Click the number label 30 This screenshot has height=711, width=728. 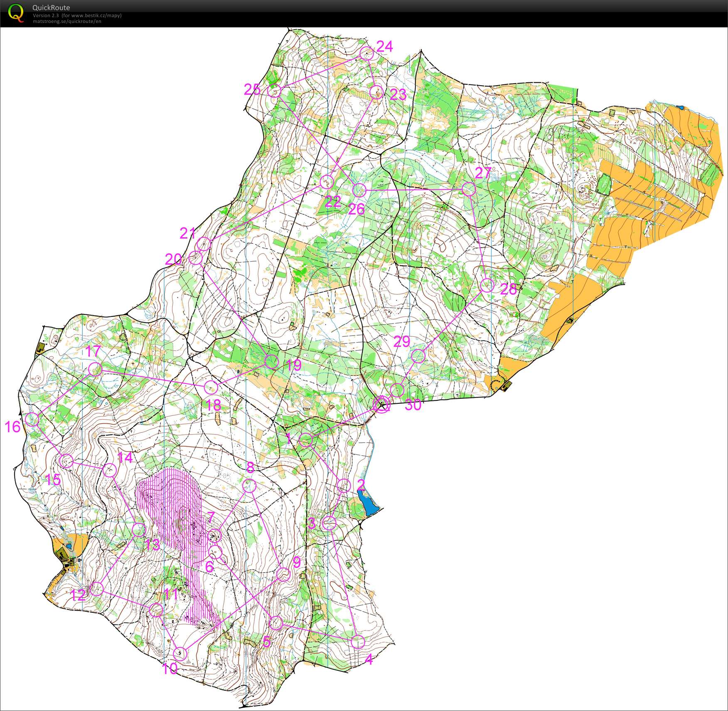(413, 405)
